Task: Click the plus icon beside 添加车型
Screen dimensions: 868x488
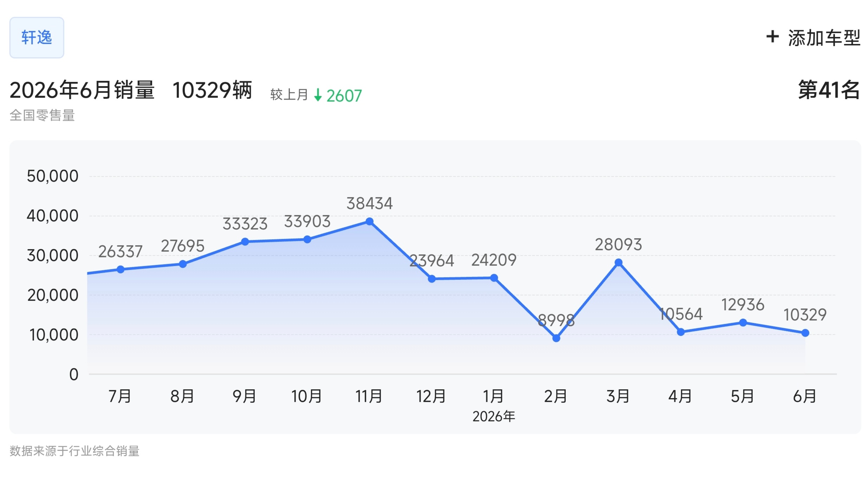Action: [x=772, y=37]
